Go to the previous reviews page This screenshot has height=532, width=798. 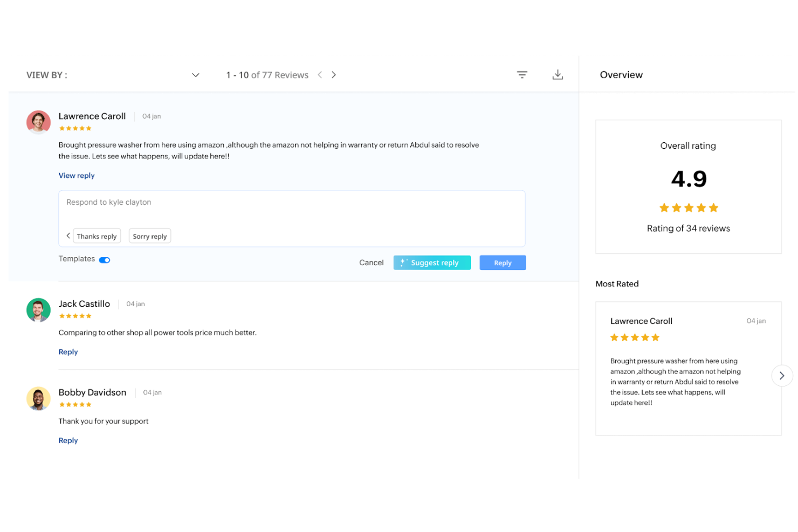tap(320, 74)
